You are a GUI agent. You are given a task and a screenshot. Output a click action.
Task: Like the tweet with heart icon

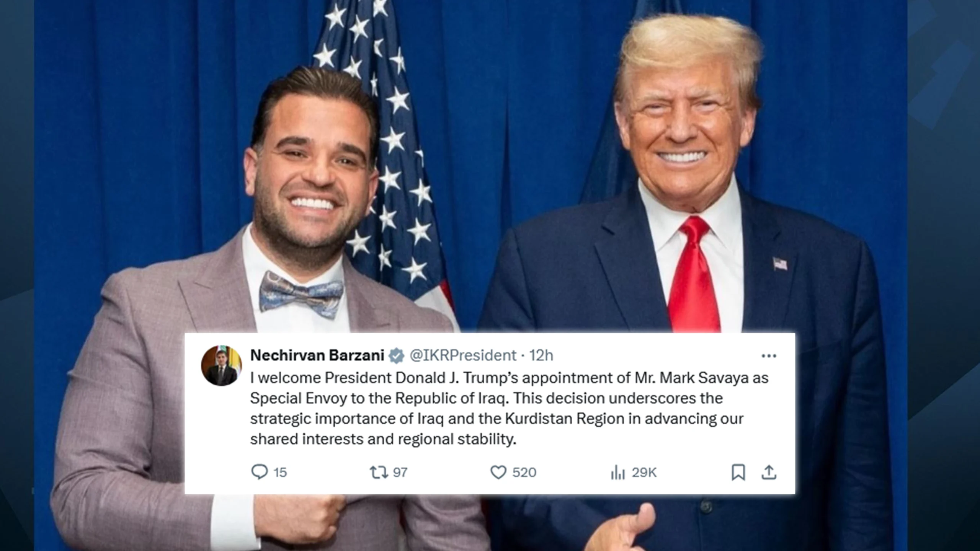(x=498, y=473)
